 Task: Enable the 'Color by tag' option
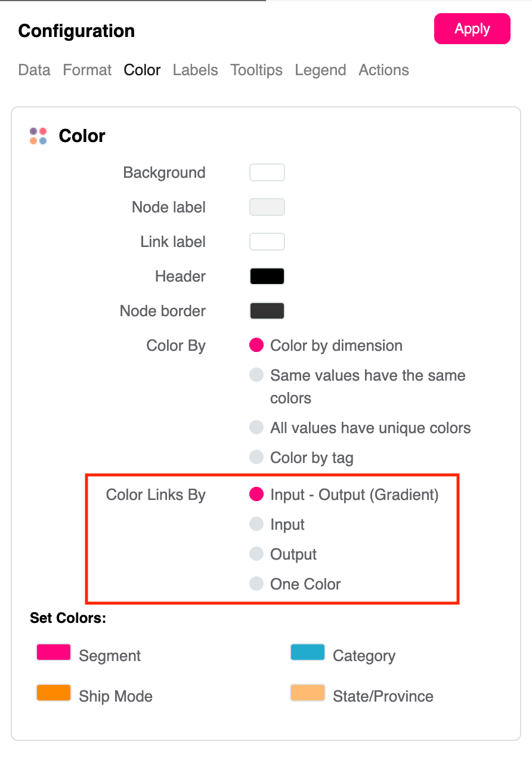(256, 458)
